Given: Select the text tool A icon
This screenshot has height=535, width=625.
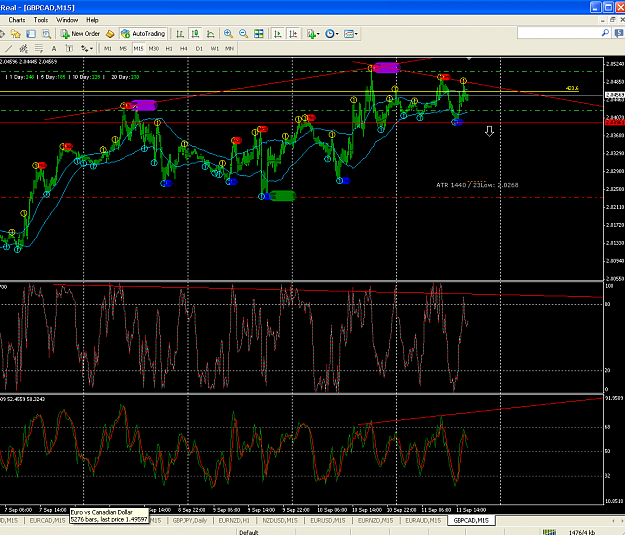Looking at the screenshot, I should 54,49.
